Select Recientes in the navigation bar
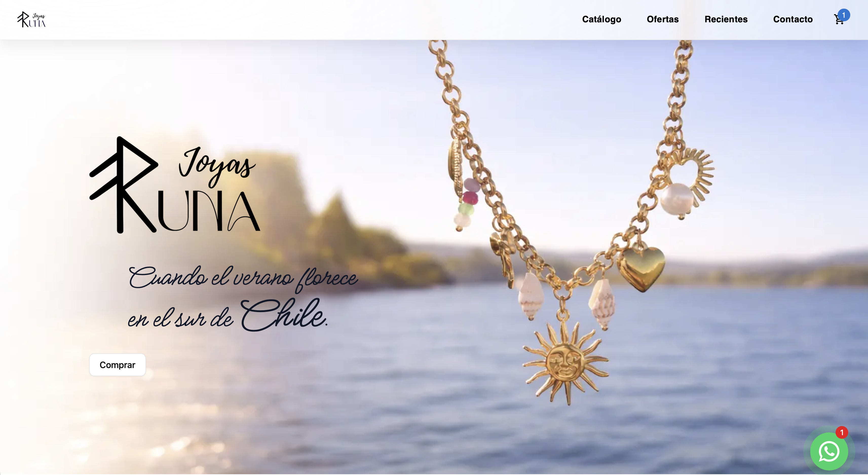The height and width of the screenshot is (475, 868). [726, 19]
